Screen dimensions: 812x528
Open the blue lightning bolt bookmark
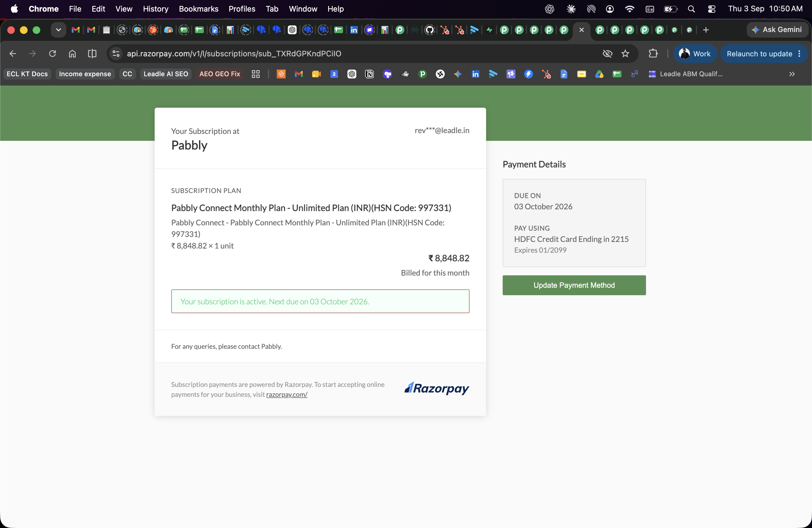pos(528,74)
